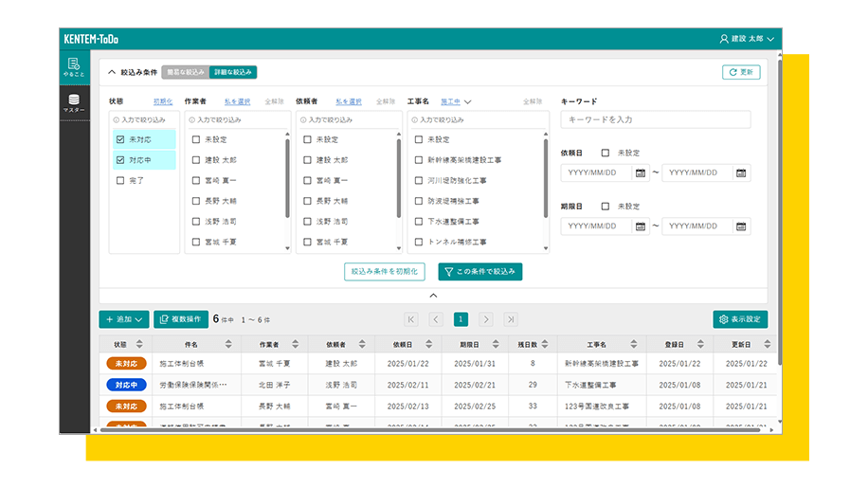Select the 詳細な絞込み tab
This screenshot has width=868, height=488.
point(233,72)
